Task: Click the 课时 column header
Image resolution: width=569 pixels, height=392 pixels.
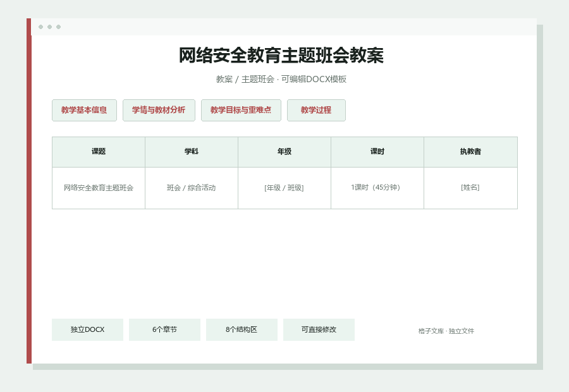Action: click(377, 152)
